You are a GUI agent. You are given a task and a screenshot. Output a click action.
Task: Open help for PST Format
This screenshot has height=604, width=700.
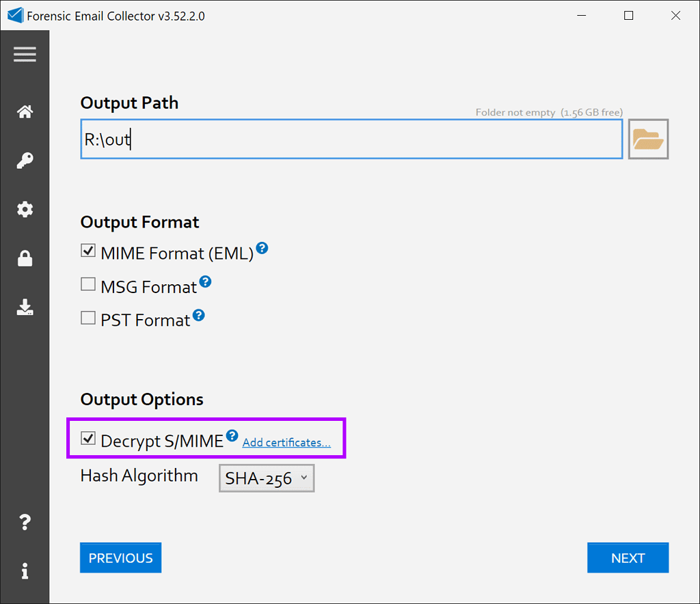pyautogui.click(x=198, y=315)
